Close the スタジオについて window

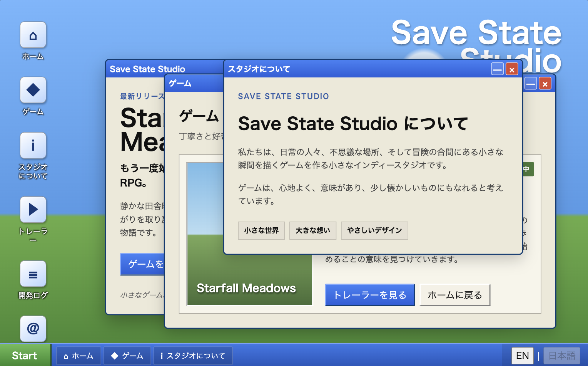tap(512, 69)
